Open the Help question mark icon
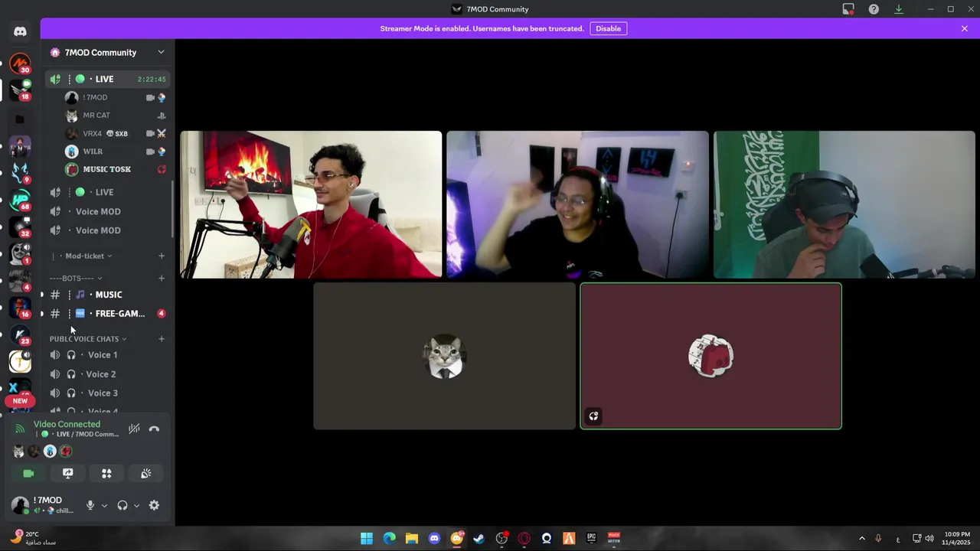This screenshot has width=980, height=551. tap(874, 9)
